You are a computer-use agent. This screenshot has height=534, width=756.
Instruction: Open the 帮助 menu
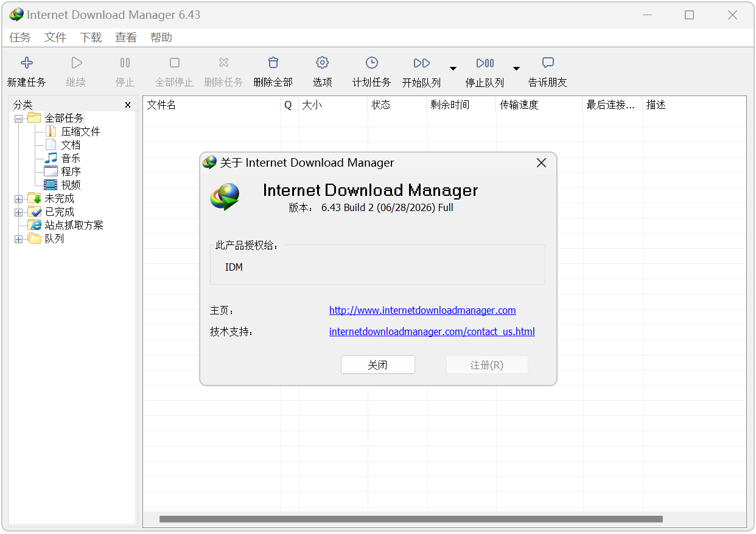pos(161,38)
